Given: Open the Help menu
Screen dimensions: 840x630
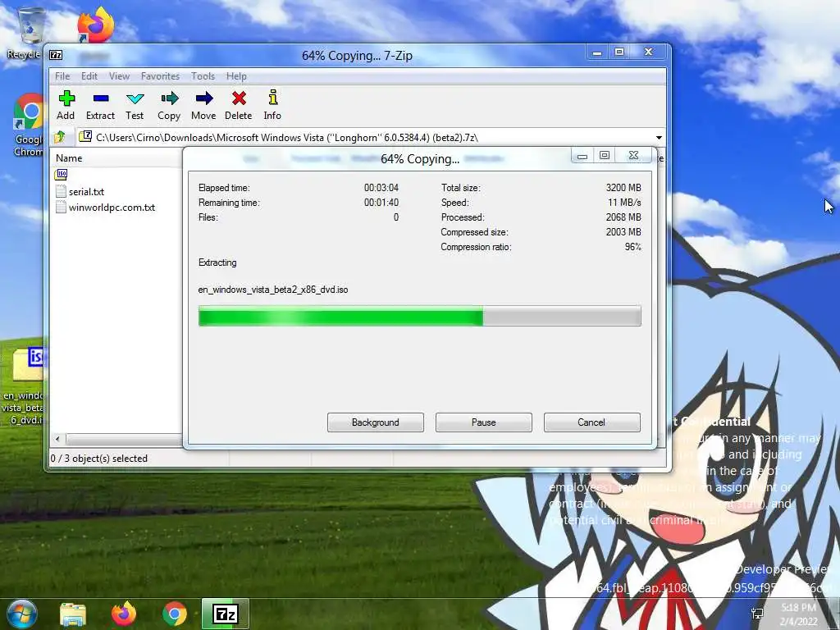Looking at the screenshot, I should pyautogui.click(x=236, y=76).
